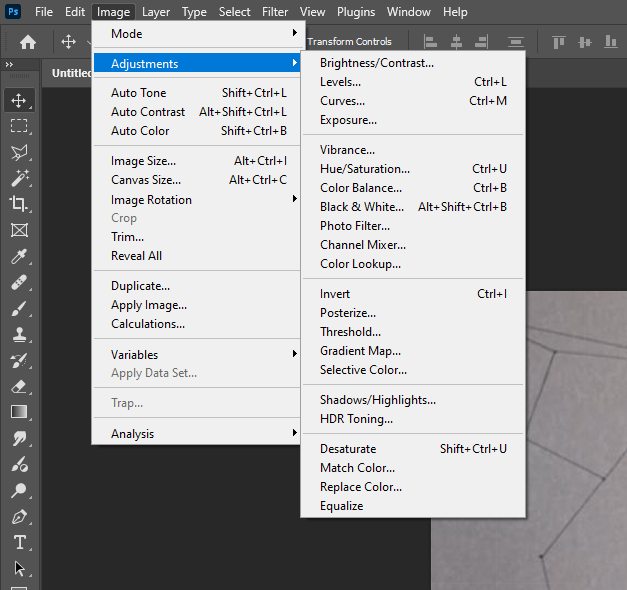Click the Move tool options icon
The width and height of the screenshot is (627, 590).
coord(68,41)
